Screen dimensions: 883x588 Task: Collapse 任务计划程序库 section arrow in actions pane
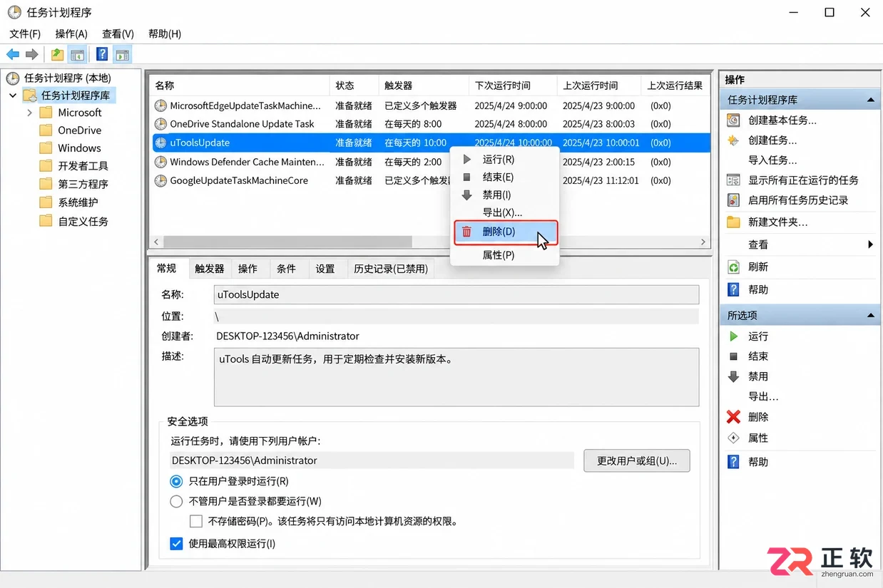pyautogui.click(x=871, y=100)
